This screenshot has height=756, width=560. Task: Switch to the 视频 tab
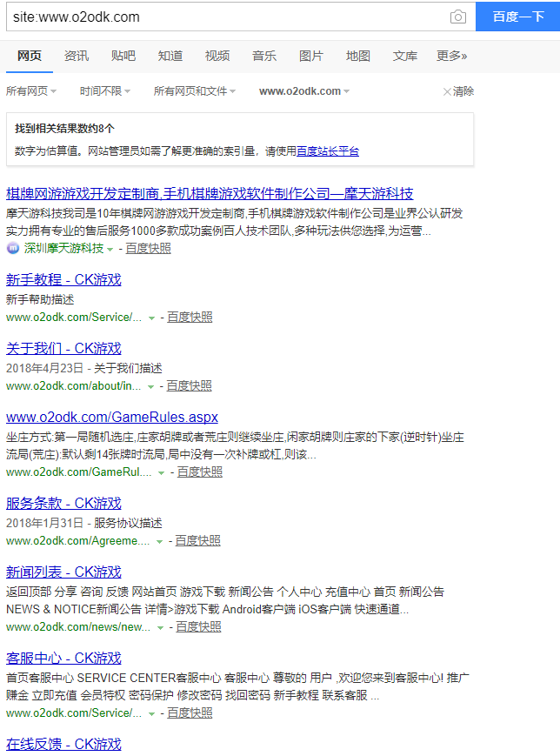coord(217,56)
